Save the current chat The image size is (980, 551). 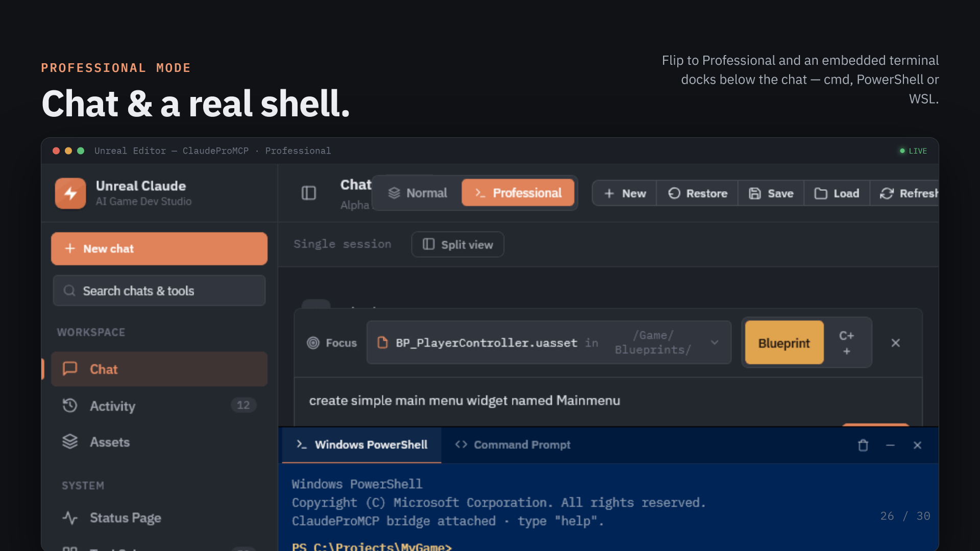pyautogui.click(x=771, y=193)
